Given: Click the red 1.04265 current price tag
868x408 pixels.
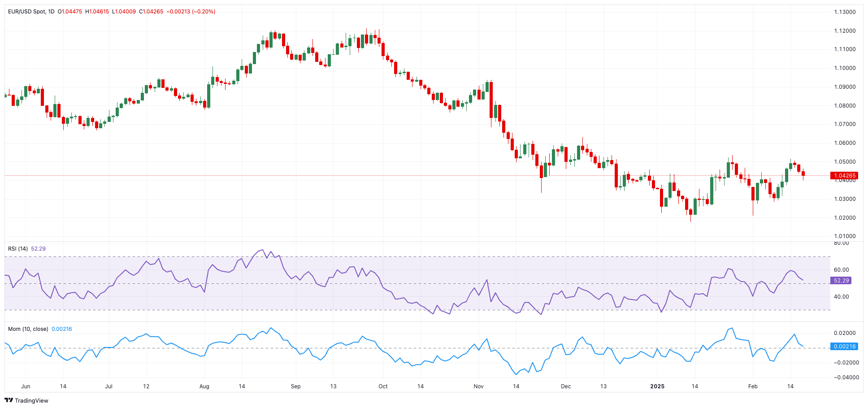Looking at the screenshot, I should (x=845, y=176).
